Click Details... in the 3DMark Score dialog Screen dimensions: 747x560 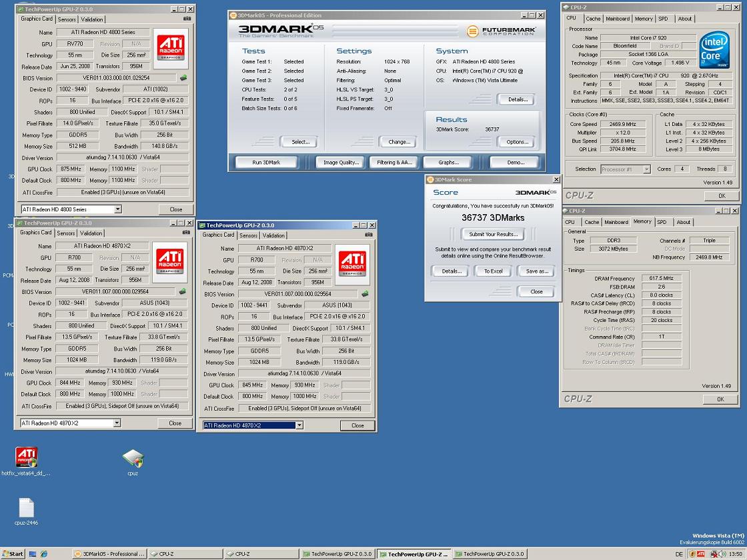pyautogui.click(x=451, y=271)
